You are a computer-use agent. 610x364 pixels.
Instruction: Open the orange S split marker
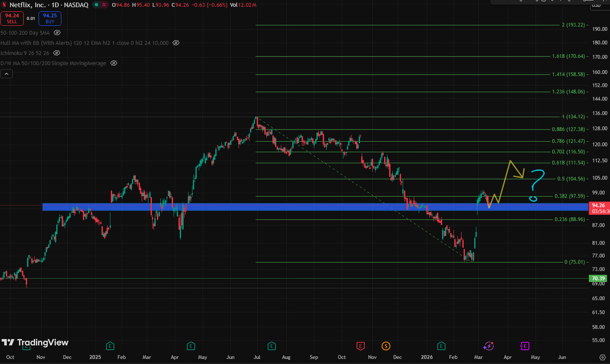pos(386,346)
